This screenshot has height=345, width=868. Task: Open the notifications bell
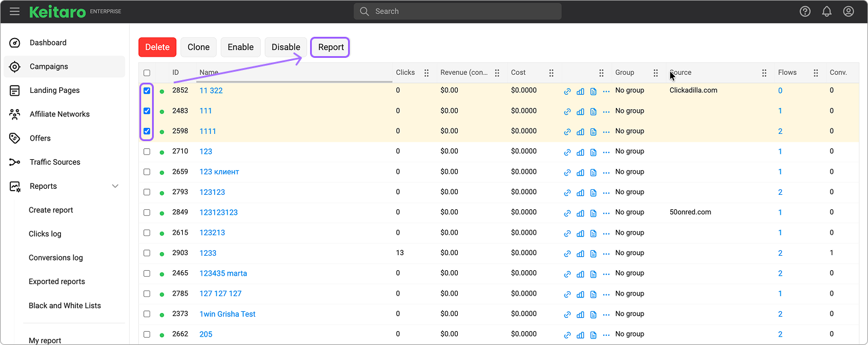[x=826, y=11]
